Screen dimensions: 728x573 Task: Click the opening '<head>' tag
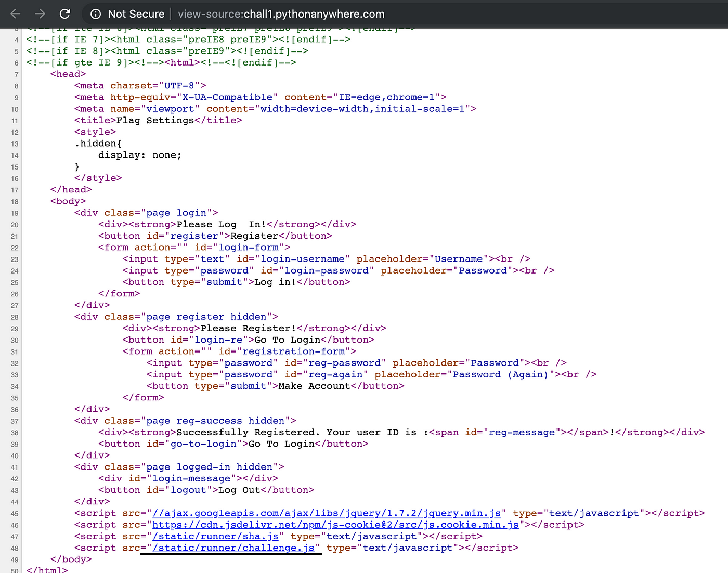click(68, 74)
